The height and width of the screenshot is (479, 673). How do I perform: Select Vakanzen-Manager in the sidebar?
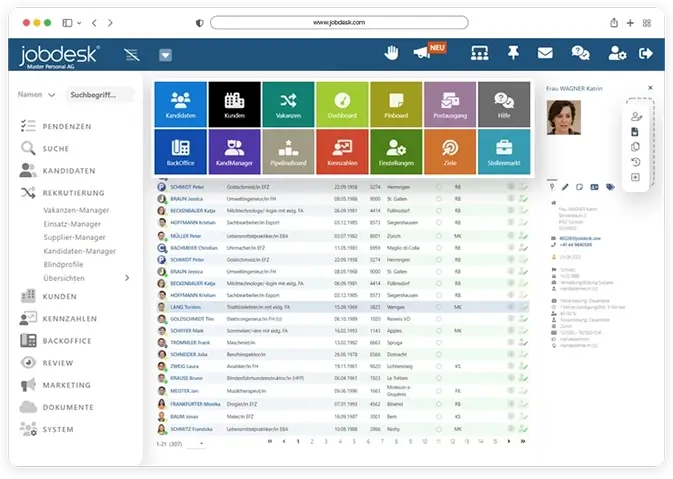tap(75, 210)
